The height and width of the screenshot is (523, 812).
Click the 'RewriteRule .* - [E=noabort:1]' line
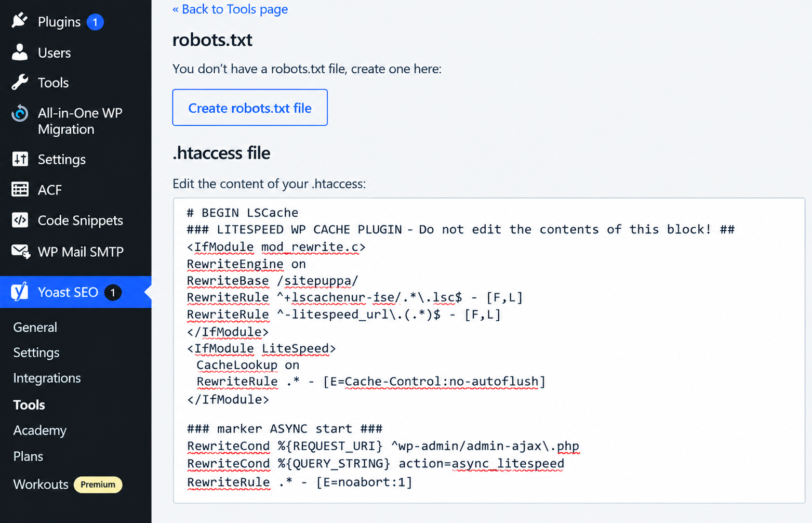300,482
